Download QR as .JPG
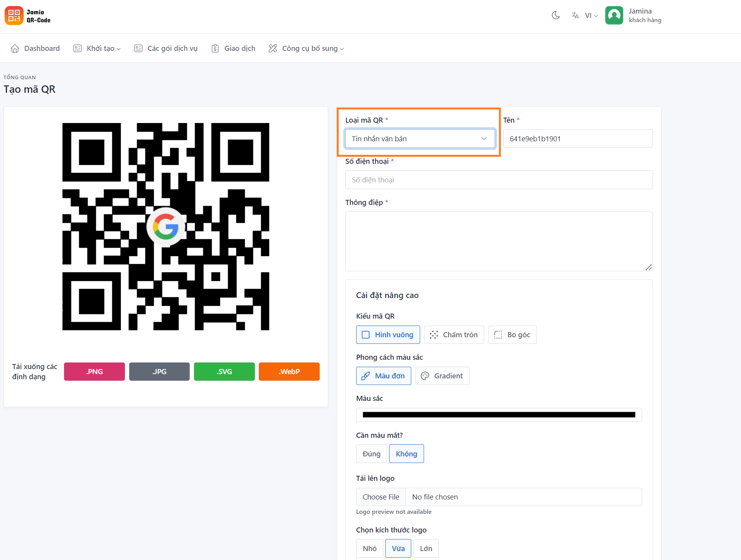Viewport: 741px width, 560px height. pyautogui.click(x=159, y=371)
